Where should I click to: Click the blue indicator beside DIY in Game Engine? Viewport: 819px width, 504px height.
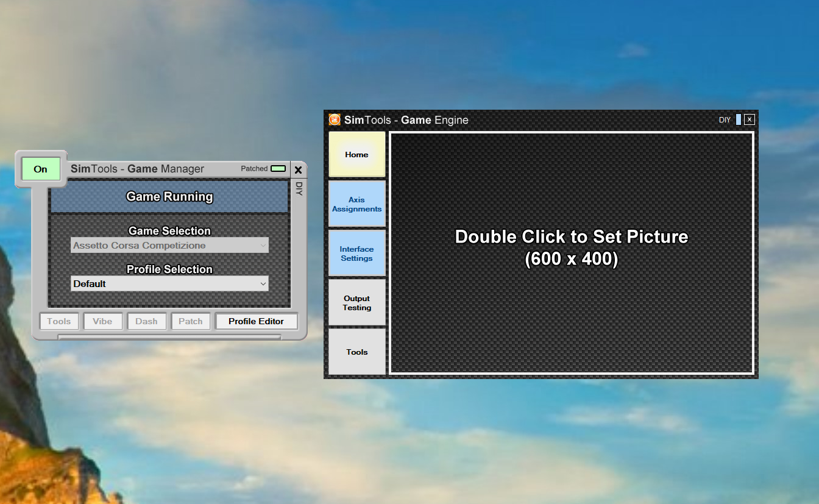pyautogui.click(x=739, y=119)
